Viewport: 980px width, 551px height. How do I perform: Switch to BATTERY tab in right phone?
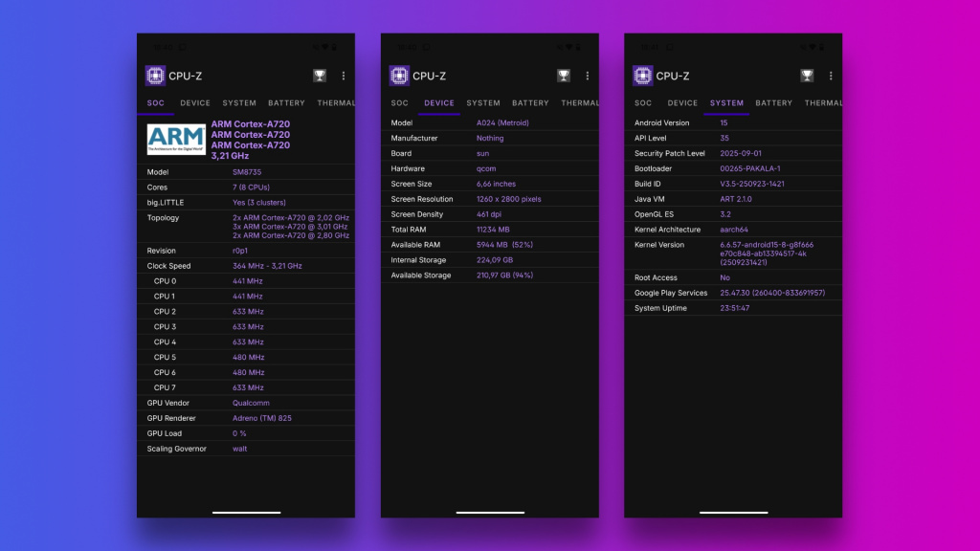[773, 103]
